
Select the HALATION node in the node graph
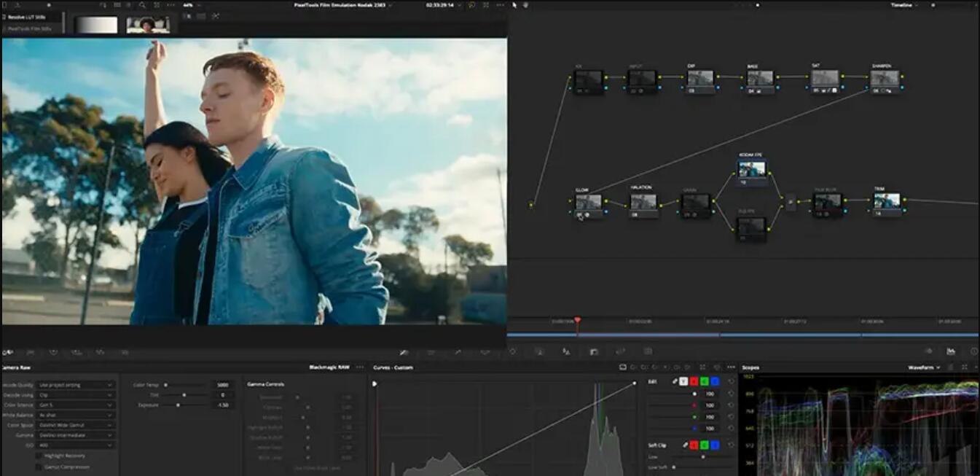pyautogui.click(x=643, y=202)
